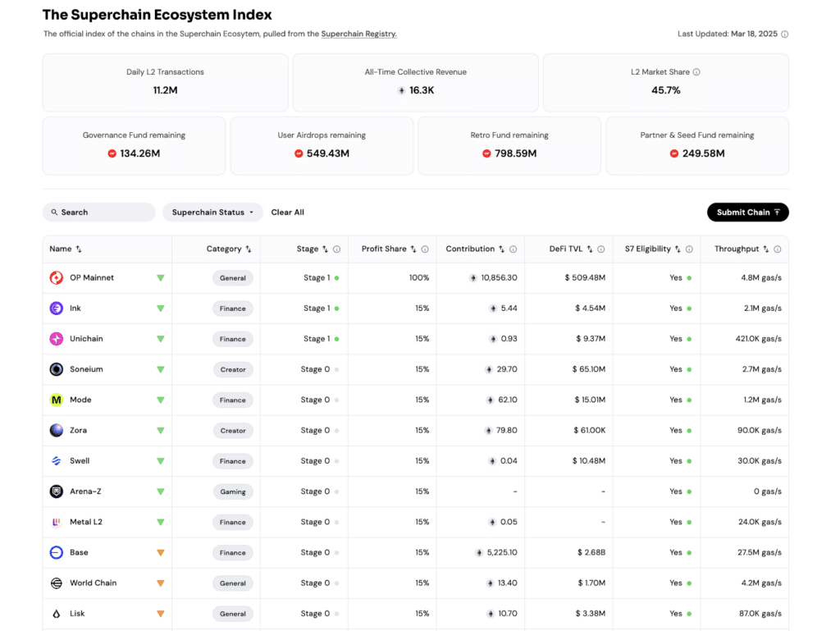Sort by Throughput arrows icon
This screenshot has height=631, width=840.
[x=765, y=249]
